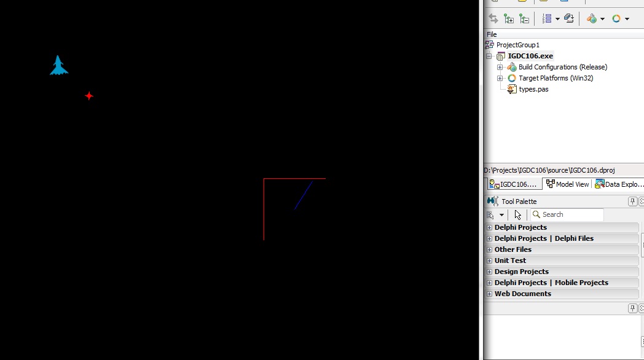Switch to the Model View tab
The width and height of the screenshot is (644, 360).
coord(567,184)
